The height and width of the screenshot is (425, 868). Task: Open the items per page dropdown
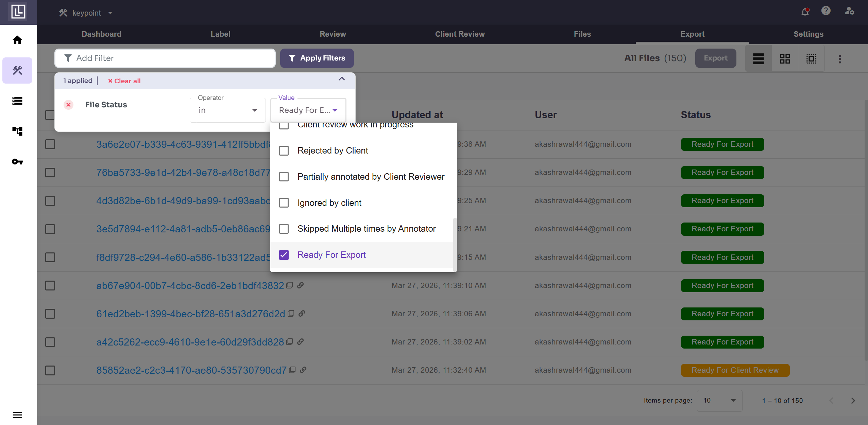(719, 401)
